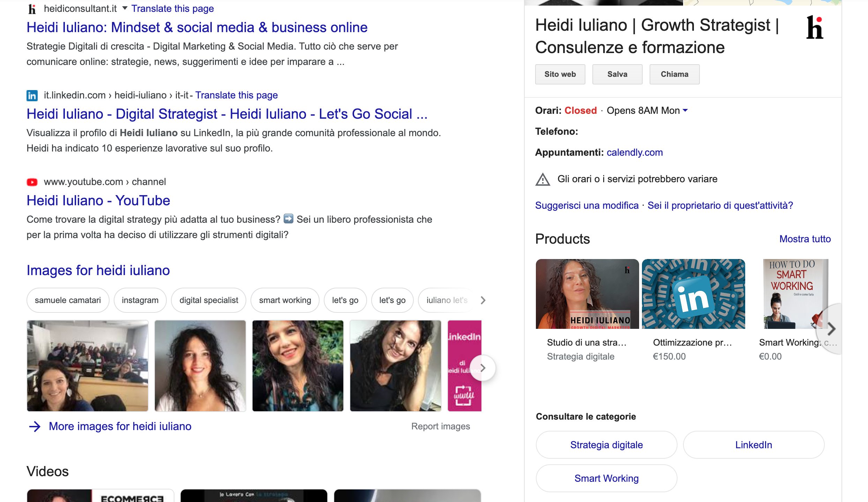The height and width of the screenshot is (502, 868).
Task: Select the 'instagram' image filter chip
Action: point(140,300)
